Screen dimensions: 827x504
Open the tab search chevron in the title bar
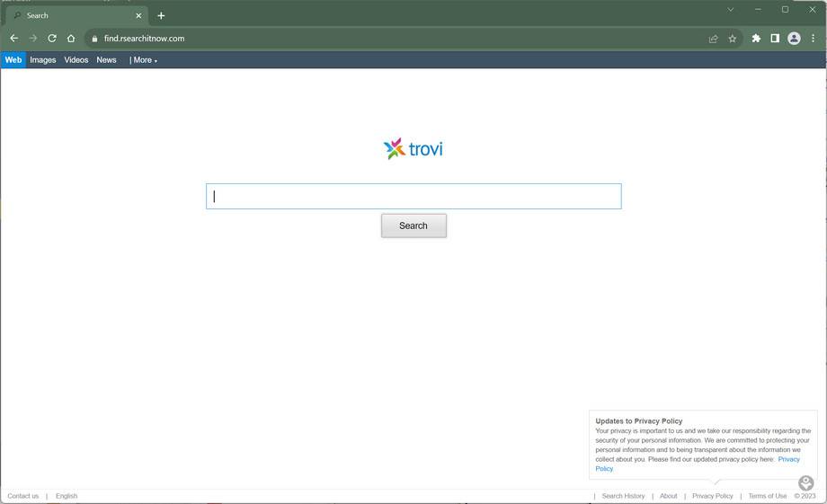731,10
